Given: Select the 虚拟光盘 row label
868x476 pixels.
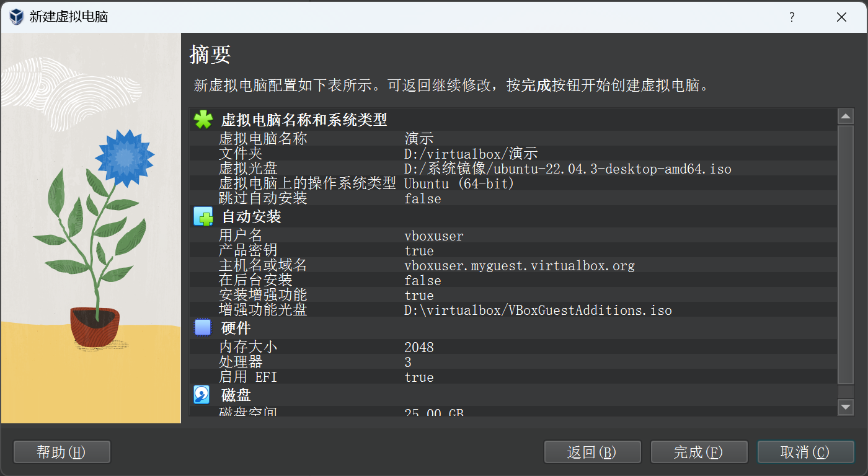Looking at the screenshot, I should tap(248, 168).
